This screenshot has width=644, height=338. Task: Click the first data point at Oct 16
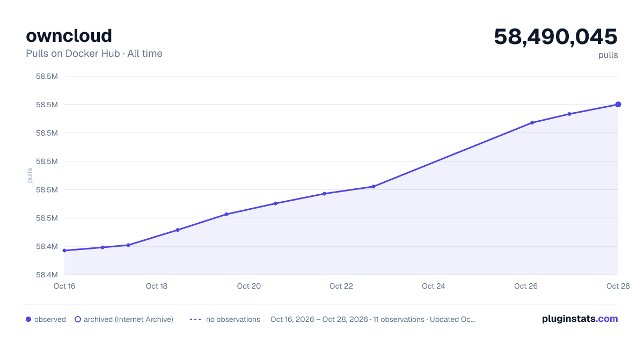pyautogui.click(x=64, y=251)
